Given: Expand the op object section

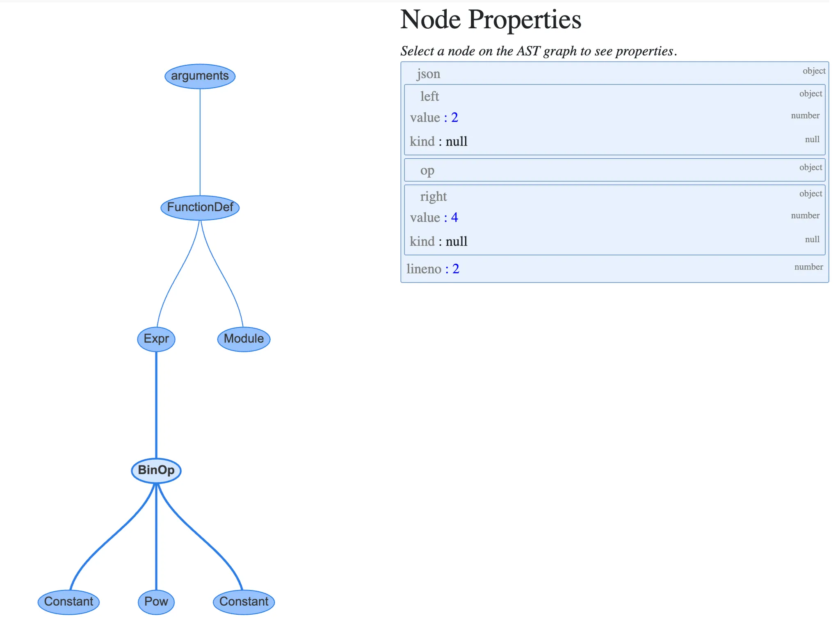Looking at the screenshot, I should (x=427, y=170).
